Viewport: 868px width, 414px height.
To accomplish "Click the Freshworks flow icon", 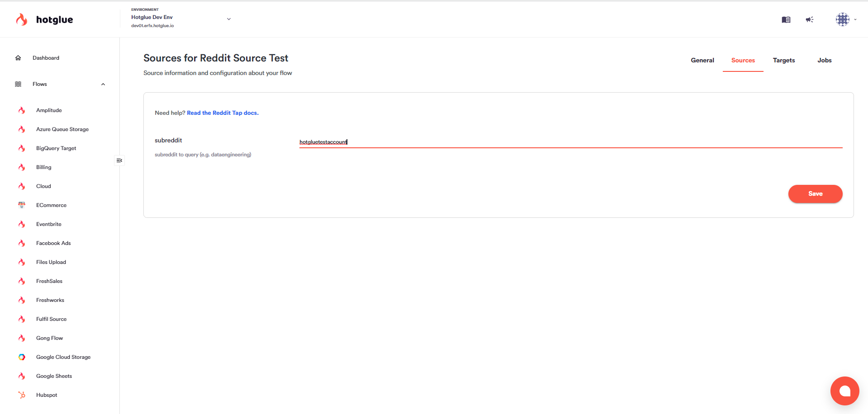I will (22, 300).
